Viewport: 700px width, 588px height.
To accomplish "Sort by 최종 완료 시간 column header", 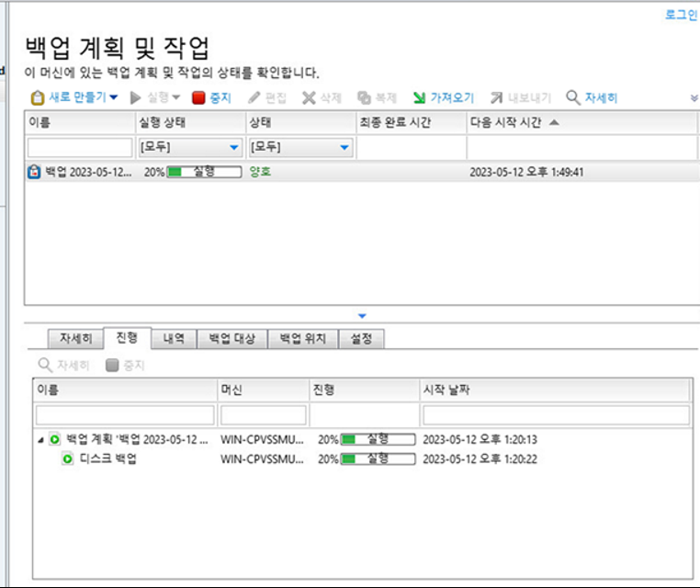I will click(412, 122).
